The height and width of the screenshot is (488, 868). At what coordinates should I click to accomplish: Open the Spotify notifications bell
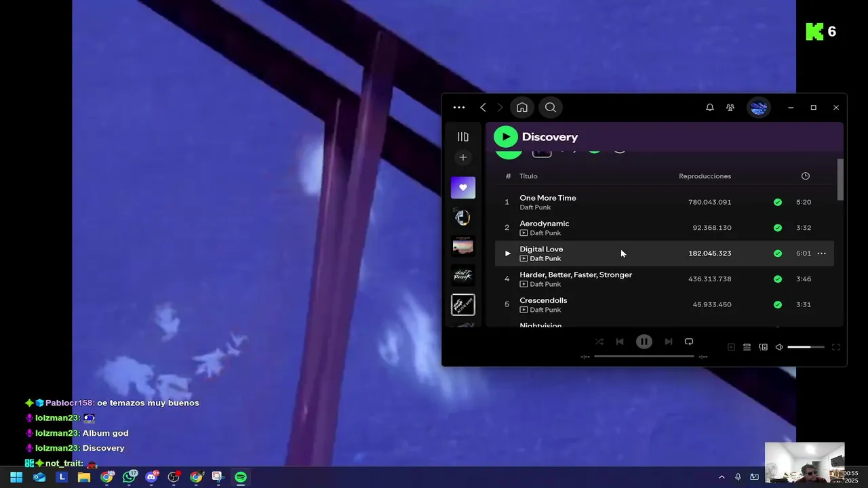[710, 107]
